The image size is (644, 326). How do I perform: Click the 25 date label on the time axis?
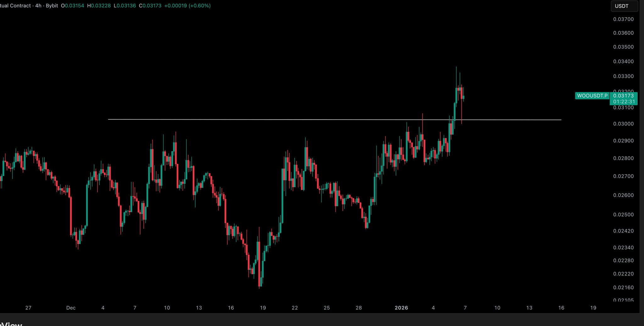(x=327, y=308)
